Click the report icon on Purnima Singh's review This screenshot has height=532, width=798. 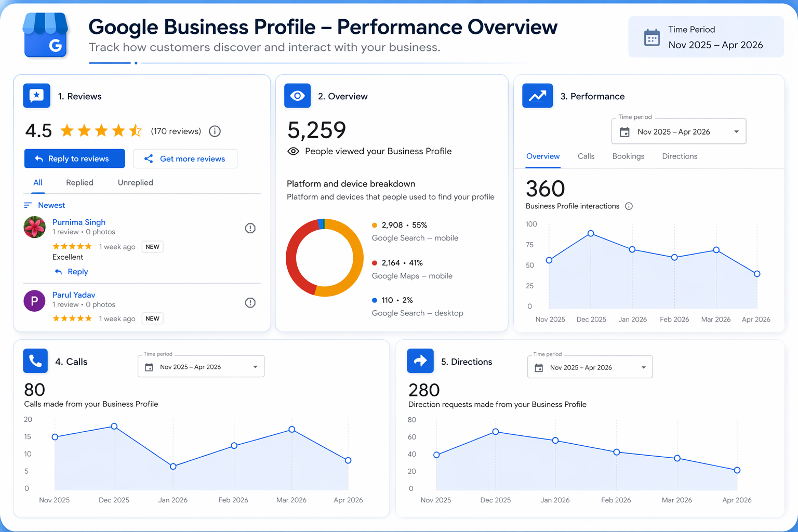[250, 228]
